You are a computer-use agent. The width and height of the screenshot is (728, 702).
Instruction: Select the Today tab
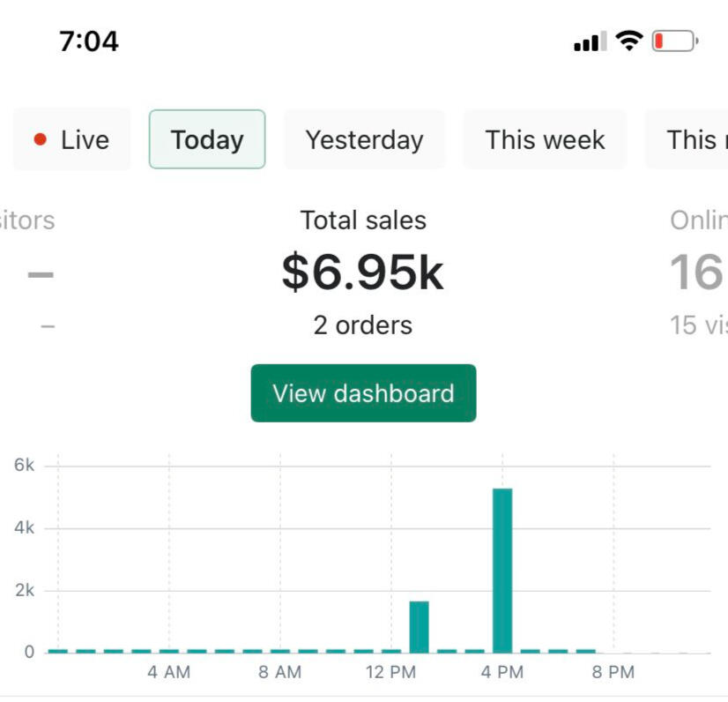point(207,139)
